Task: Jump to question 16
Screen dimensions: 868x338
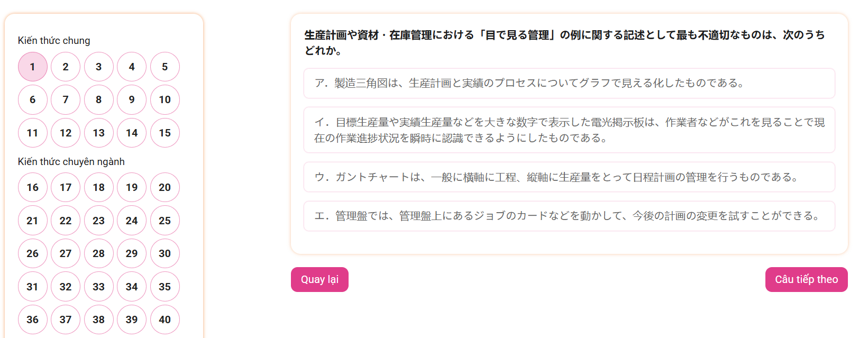Action: tap(33, 187)
